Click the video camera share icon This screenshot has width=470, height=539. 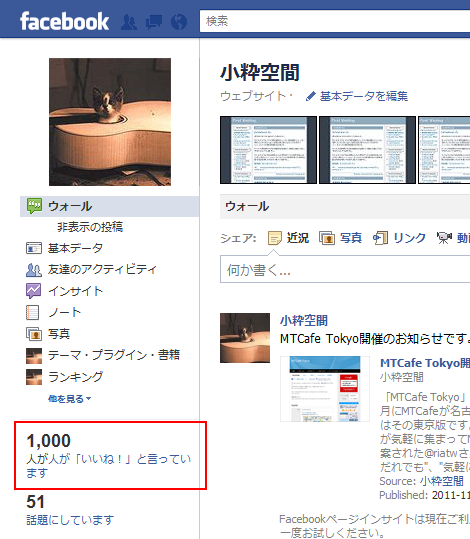[444, 238]
